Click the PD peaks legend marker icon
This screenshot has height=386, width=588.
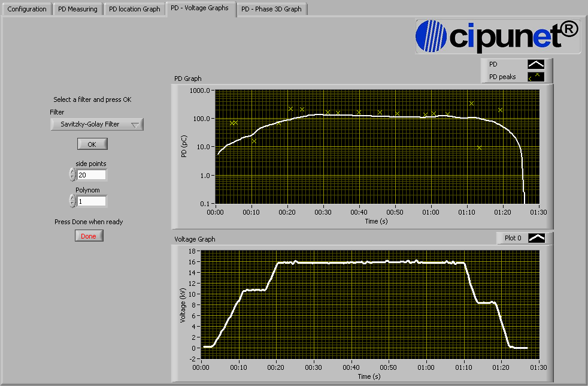pos(536,77)
